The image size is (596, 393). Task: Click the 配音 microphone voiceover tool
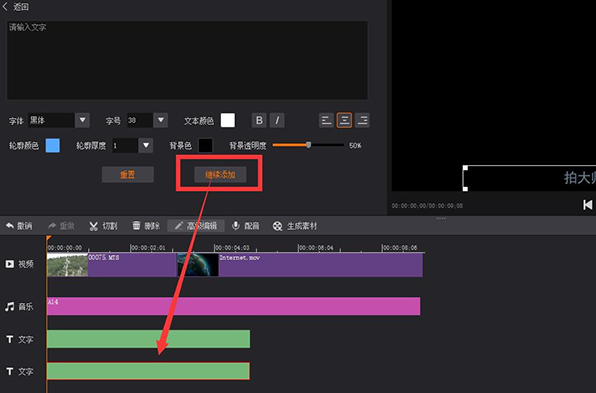(x=246, y=226)
